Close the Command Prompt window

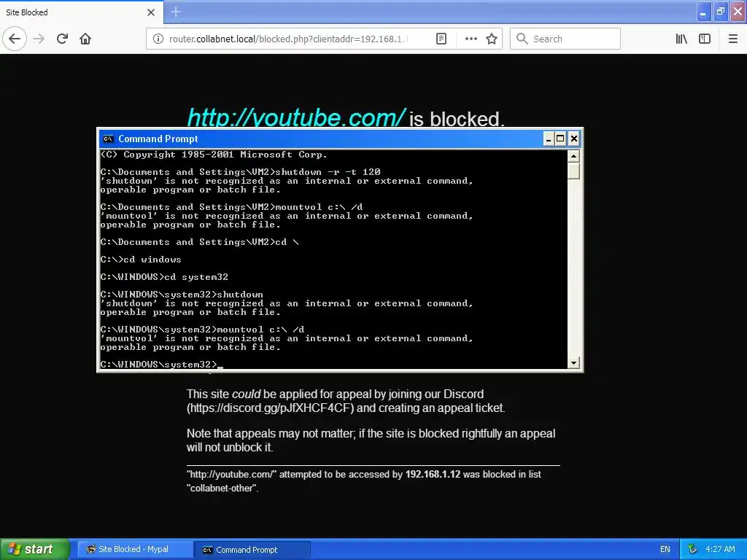574,139
